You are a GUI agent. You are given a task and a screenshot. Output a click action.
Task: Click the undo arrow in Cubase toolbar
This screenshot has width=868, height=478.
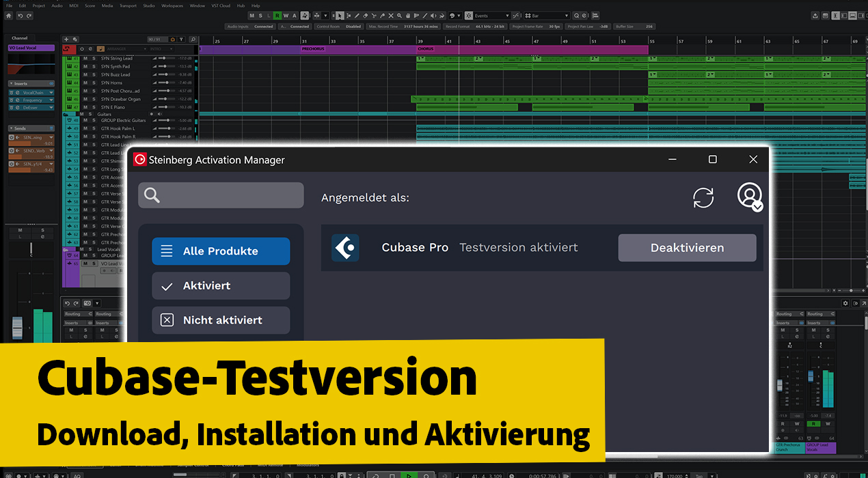(21, 16)
